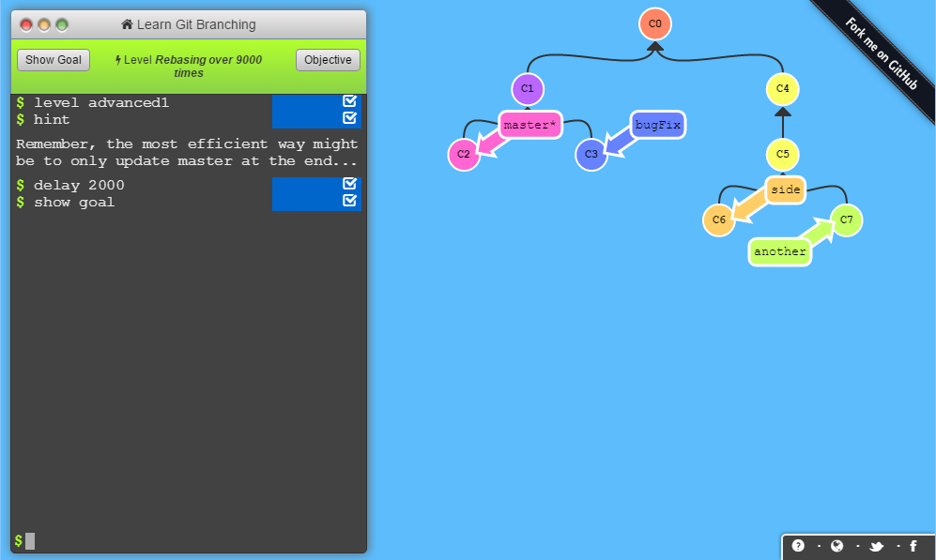Viewport: 936px width, 560px height.
Task: Open the Fork me on GitHub ribbon
Action: coord(882,53)
